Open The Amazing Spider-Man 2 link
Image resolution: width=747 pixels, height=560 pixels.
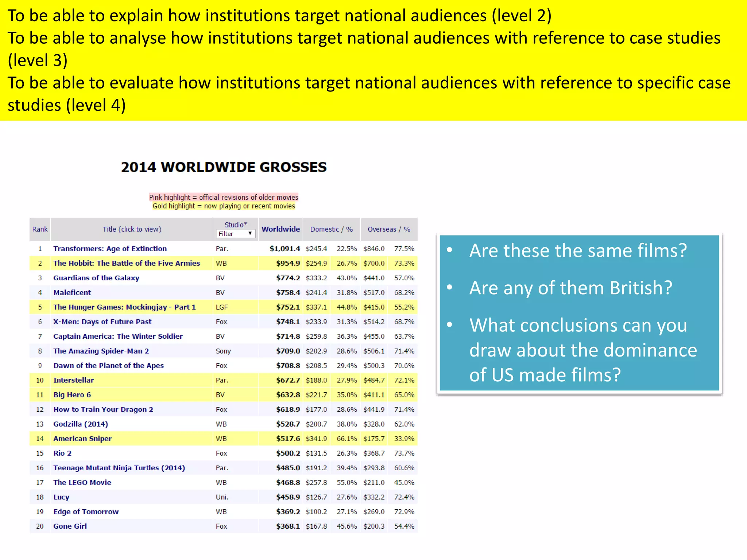point(101,351)
